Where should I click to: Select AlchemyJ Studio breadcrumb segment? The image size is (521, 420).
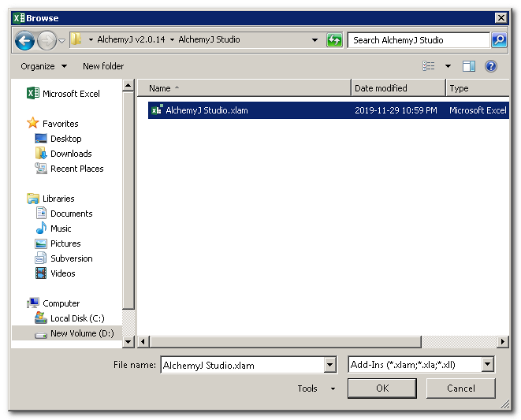(x=209, y=39)
